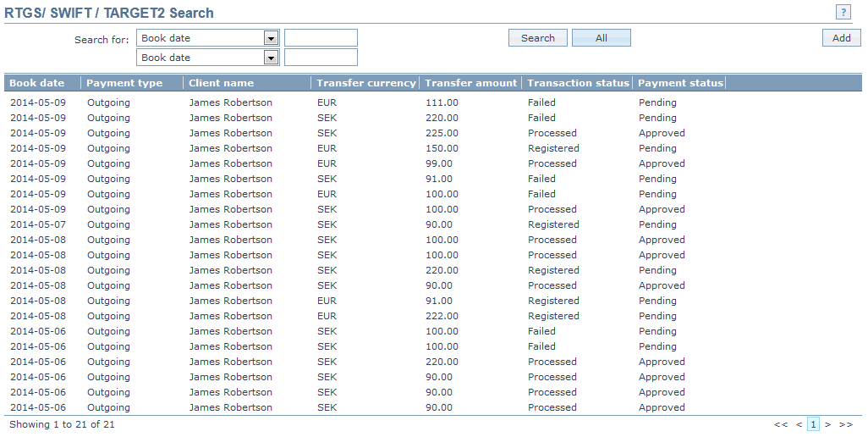Go to the next page with >

pos(827,425)
